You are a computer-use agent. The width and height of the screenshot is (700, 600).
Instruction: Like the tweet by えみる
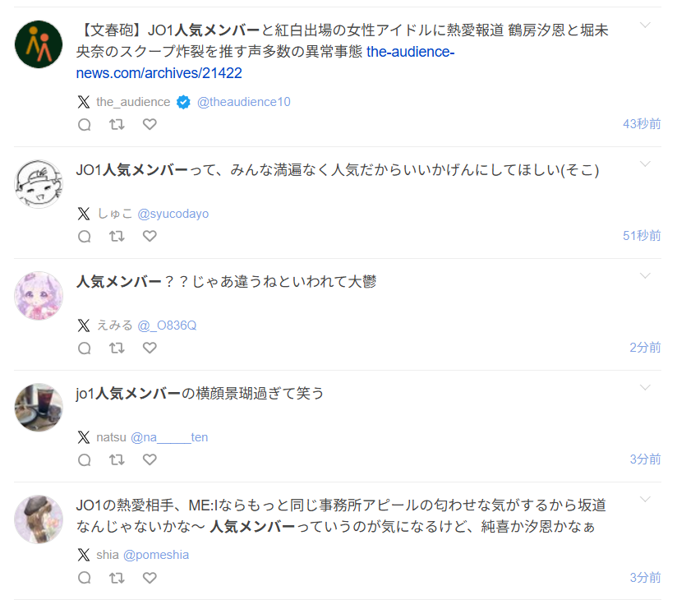coord(150,348)
